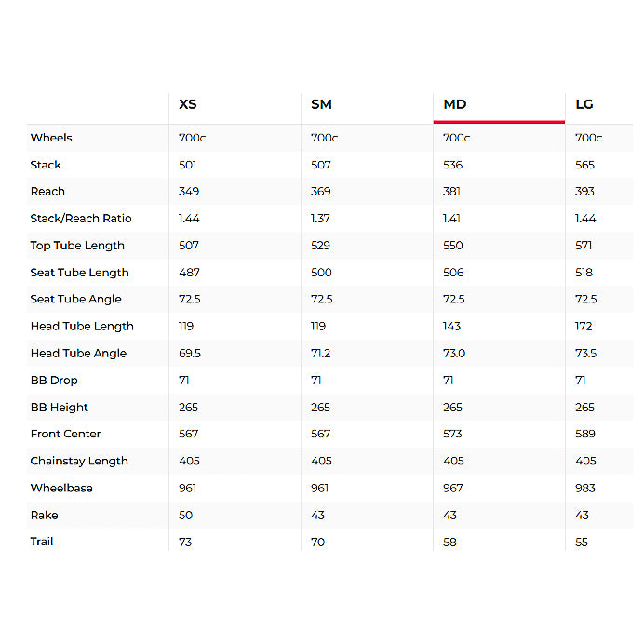Select the XS size tab
The image size is (644, 644).
click(188, 104)
